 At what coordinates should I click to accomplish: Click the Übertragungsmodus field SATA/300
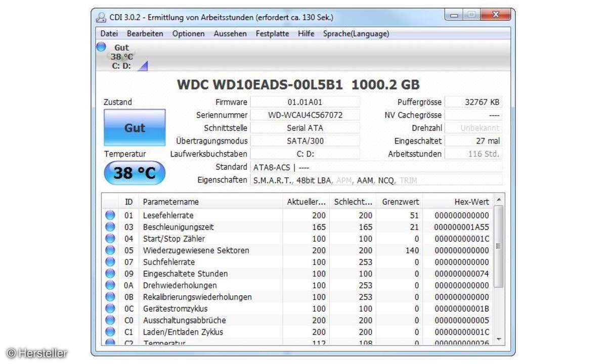305,141
